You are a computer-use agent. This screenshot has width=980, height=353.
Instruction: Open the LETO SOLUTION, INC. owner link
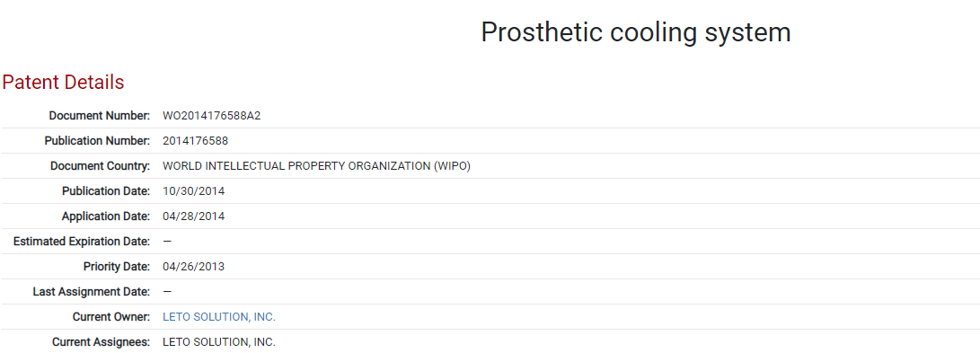219,317
